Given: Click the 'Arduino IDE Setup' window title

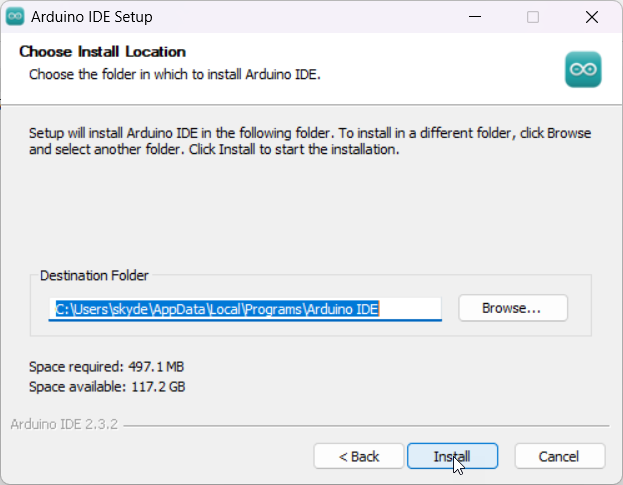Looking at the screenshot, I should 92,17.
